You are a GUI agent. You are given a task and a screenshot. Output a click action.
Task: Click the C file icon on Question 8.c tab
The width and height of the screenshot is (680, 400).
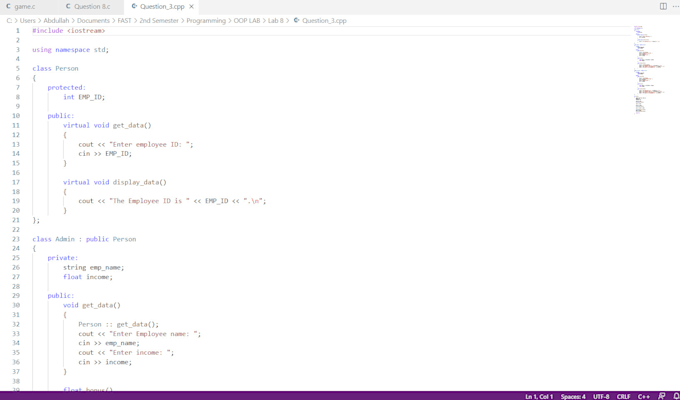click(x=69, y=7)
